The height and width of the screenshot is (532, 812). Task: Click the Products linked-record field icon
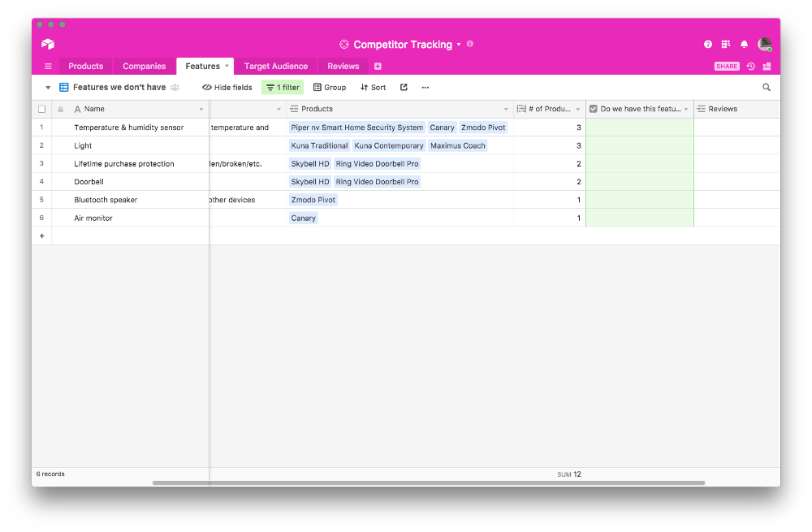click(x=294, y=109)
